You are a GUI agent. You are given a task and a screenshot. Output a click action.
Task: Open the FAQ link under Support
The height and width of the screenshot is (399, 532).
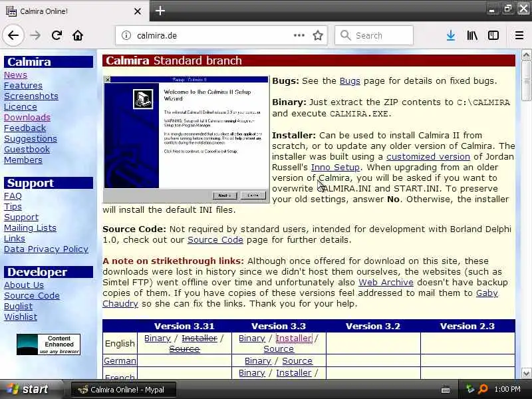point(13,196)
